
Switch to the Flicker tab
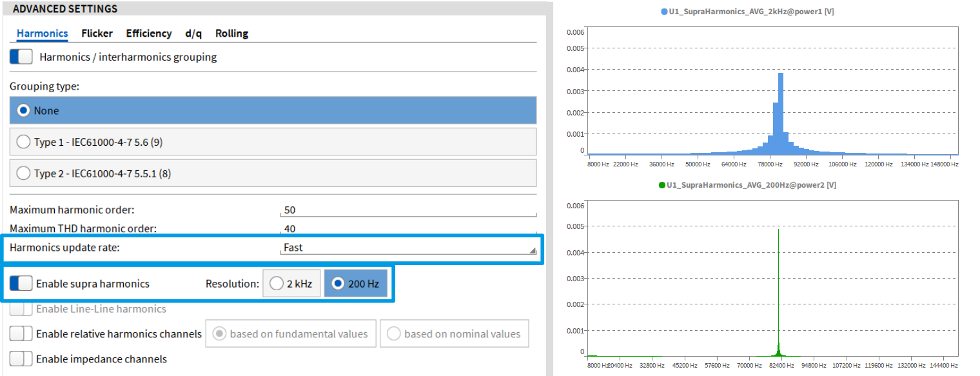coord(97,34)
